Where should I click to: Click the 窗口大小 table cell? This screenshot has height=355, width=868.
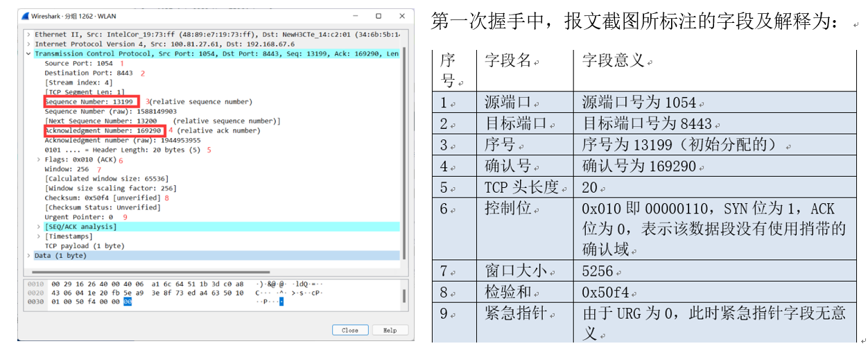[x=526, y=271]
